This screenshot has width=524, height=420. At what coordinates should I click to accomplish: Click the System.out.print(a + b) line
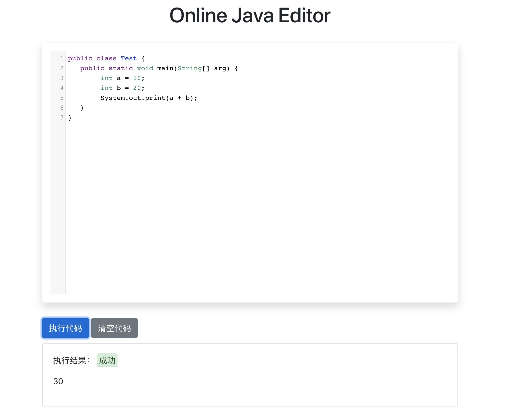(149, 98)
